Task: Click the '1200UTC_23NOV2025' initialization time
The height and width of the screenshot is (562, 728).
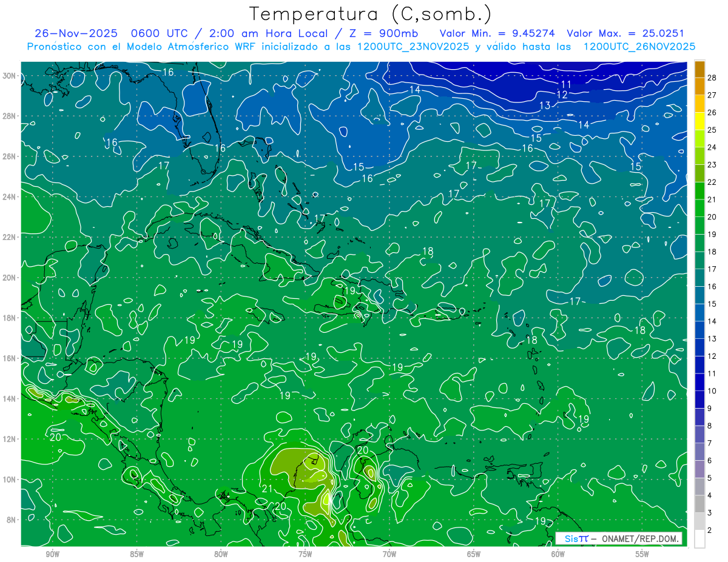Action: (413, 47)
